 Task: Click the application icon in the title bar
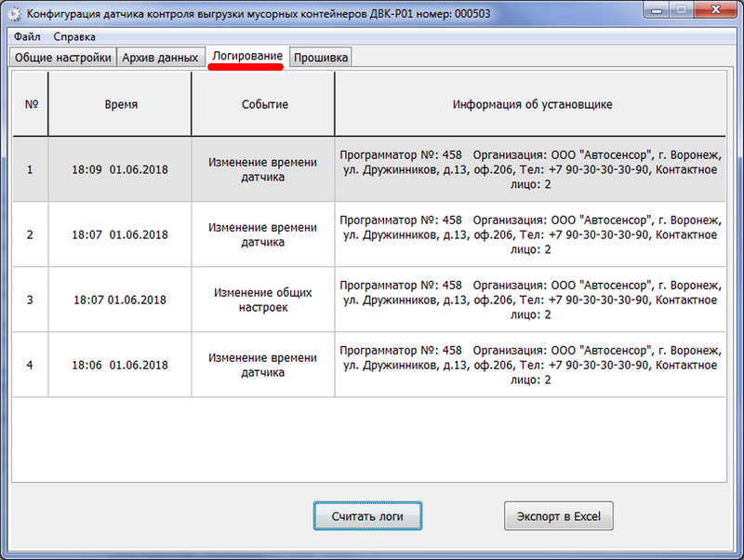[15, 14]
